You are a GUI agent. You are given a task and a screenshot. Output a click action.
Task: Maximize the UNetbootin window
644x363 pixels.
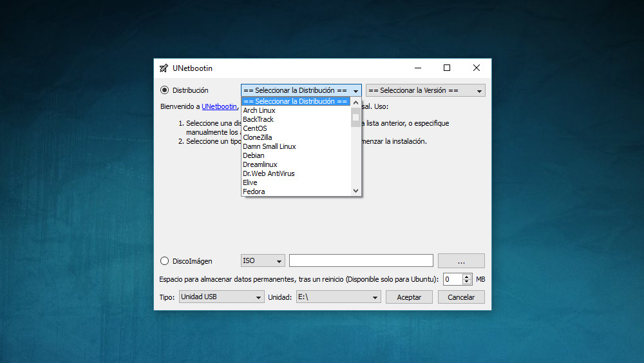(447, 68)
